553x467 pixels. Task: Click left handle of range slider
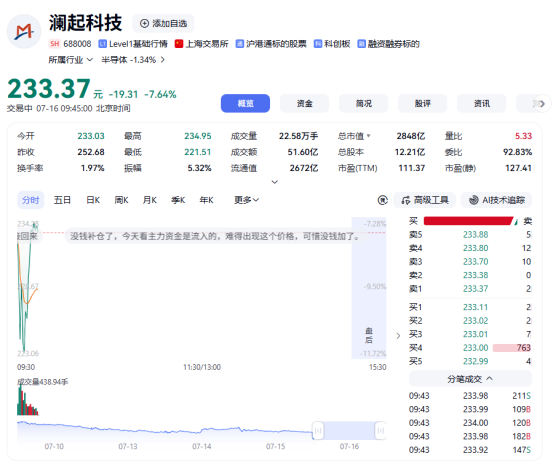coord(318,430)
